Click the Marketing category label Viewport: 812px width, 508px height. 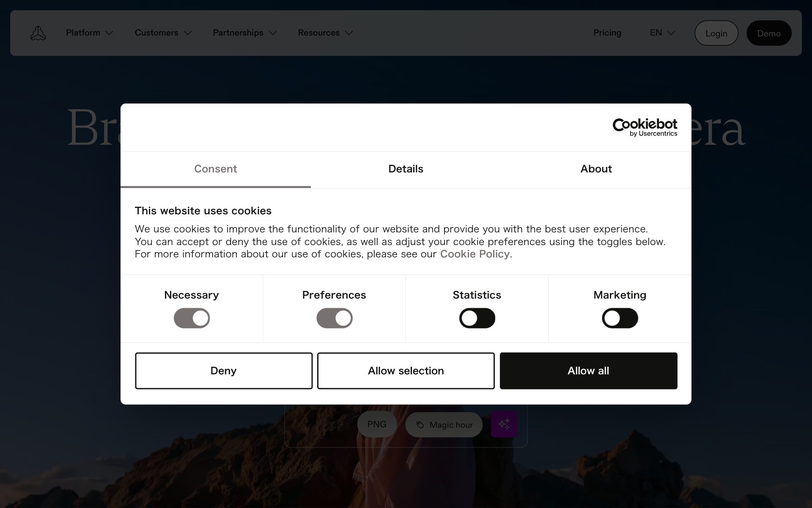[620, 295]
